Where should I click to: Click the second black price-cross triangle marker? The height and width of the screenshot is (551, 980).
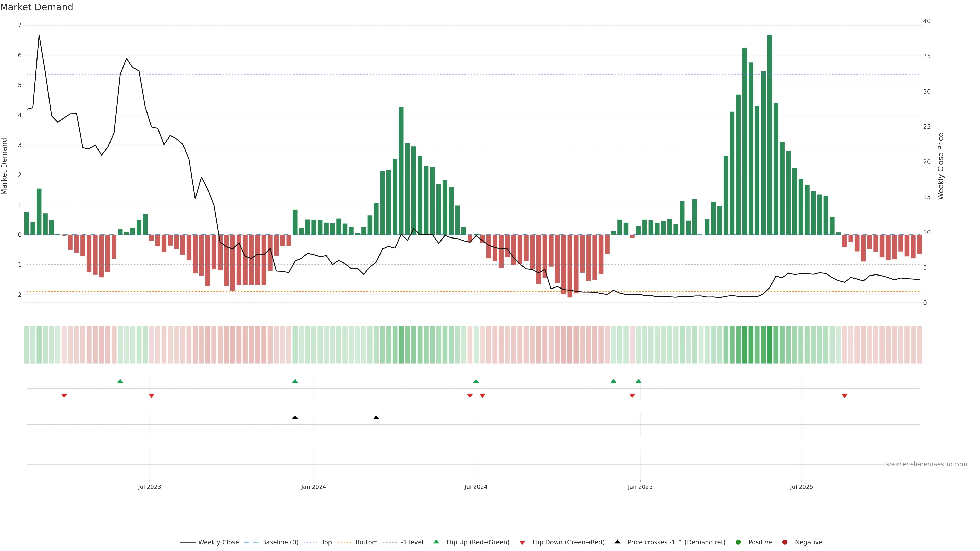click(x=376, y=418)
